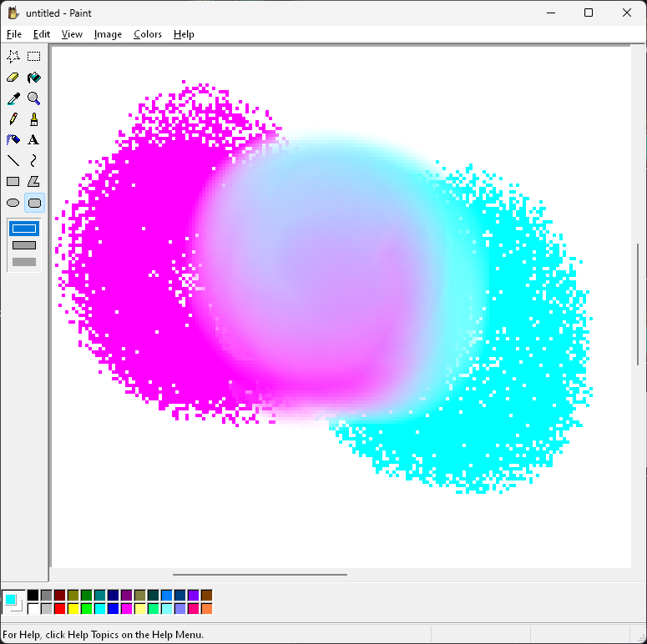Choose solid fill without outline style
Screen dimensions: 647x644
click(x=24, y=262)
